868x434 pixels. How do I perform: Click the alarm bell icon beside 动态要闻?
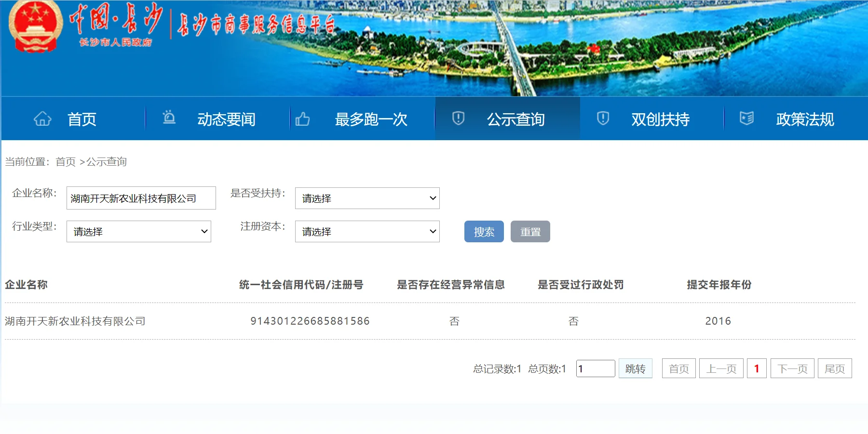click(169, 118)
